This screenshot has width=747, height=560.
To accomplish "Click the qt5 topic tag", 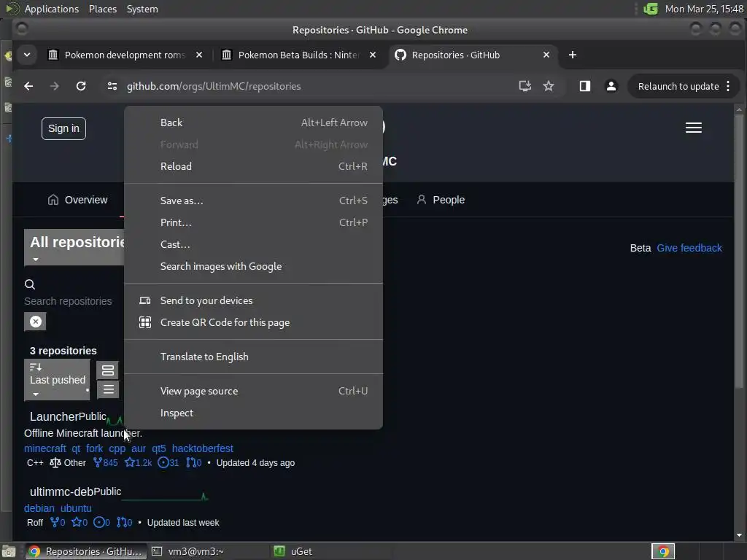I will (158, 448).
